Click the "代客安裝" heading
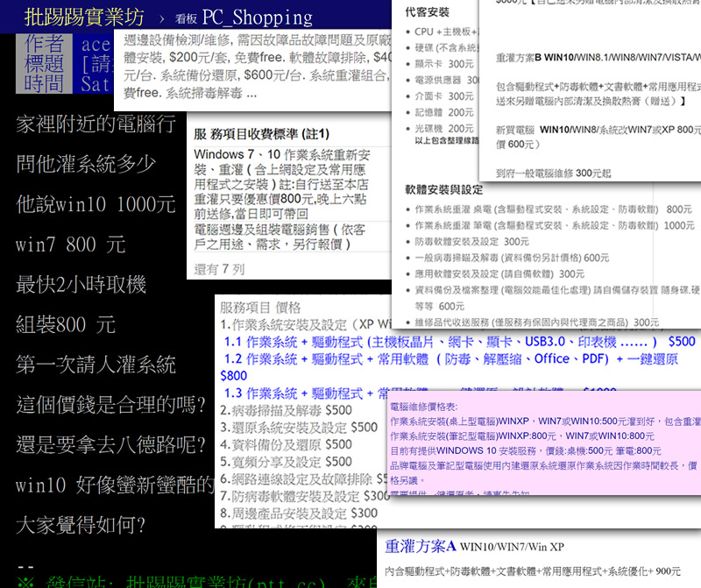The height and width of the screenshot is (588, 701). (427, 12)
